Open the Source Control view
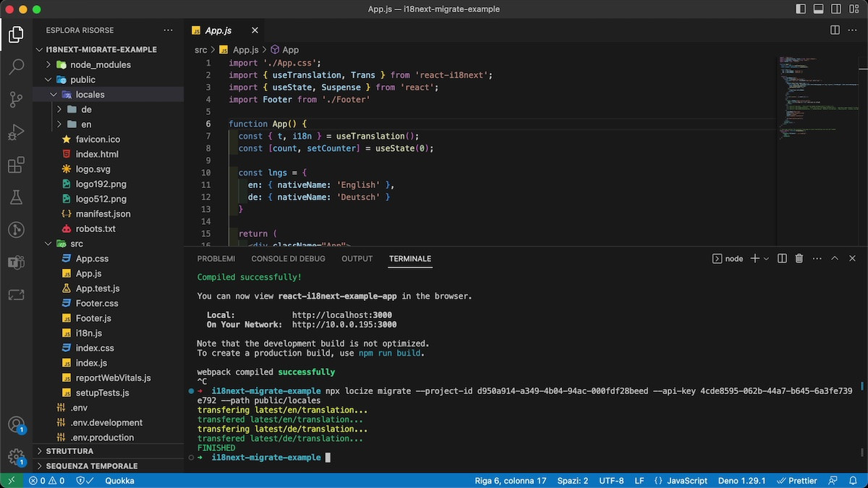Screen dimensions: 868x488 coord(16,100)
